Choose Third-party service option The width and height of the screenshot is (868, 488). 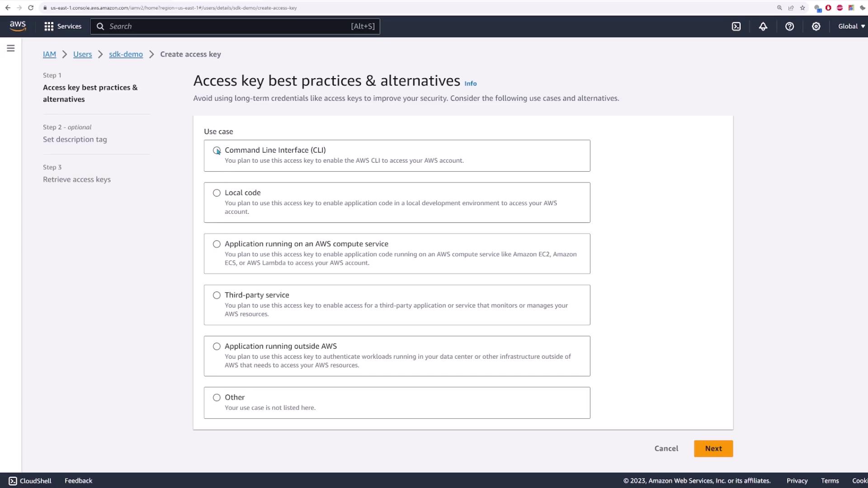click(217, 295)
